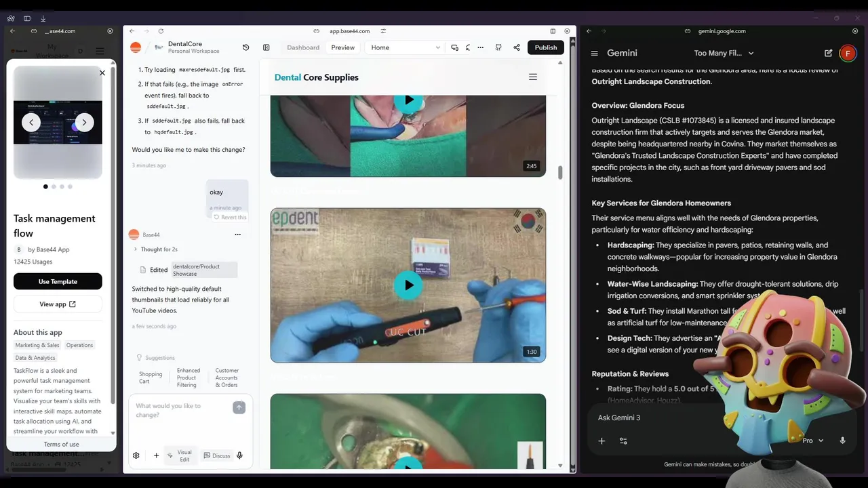Select the Shopping Cart suggestion
The image size is (868, 488).
pos(151,378)
